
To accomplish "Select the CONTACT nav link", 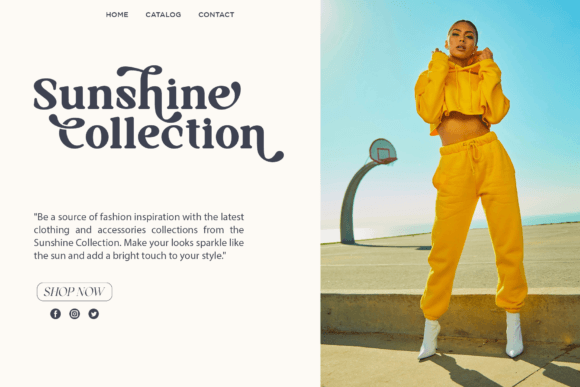I will (x=216, y=15).
